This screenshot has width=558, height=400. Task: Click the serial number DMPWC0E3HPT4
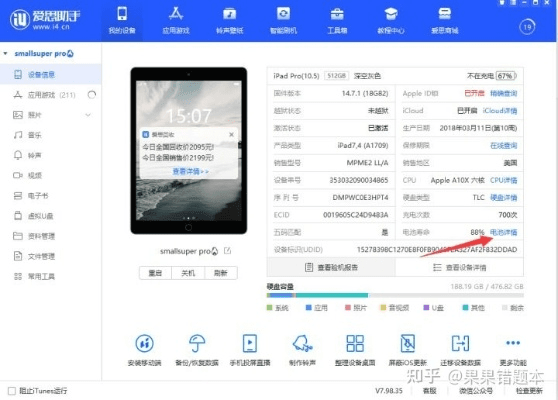pos(360,198)
